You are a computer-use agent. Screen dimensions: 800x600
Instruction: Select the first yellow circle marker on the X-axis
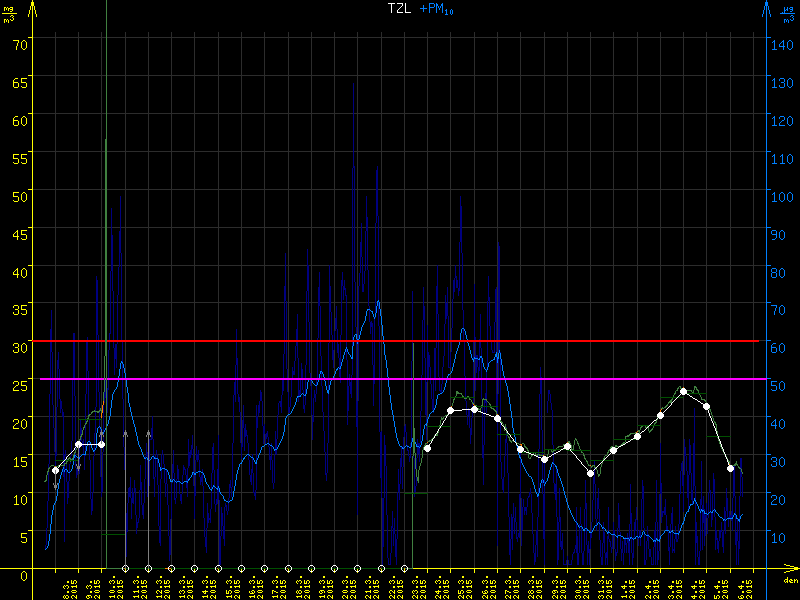pyautogui.click(x=125, y=569)
